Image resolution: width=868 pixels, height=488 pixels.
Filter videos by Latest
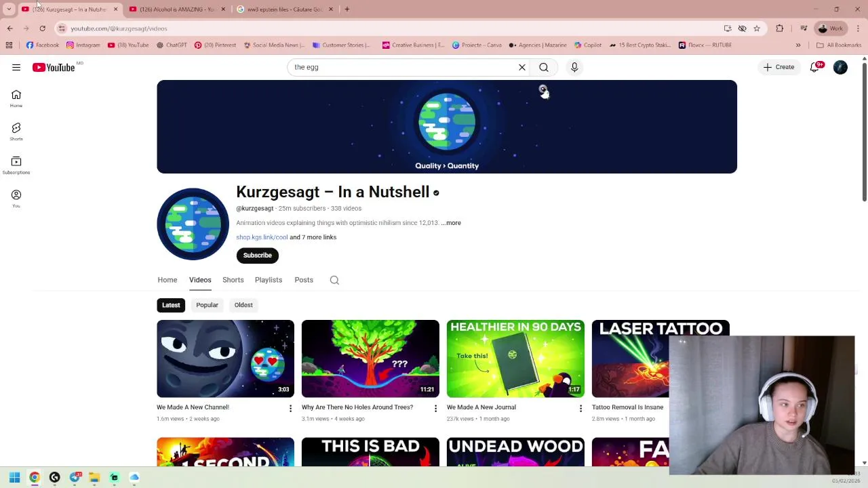coord(171,305)
